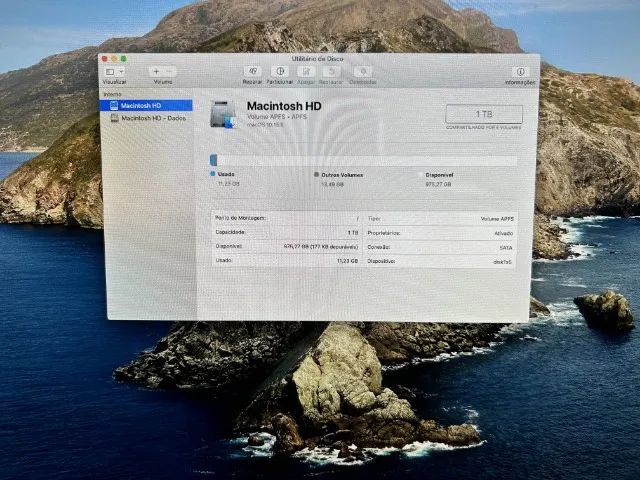Click the SATA connection value

coord(506,248)
